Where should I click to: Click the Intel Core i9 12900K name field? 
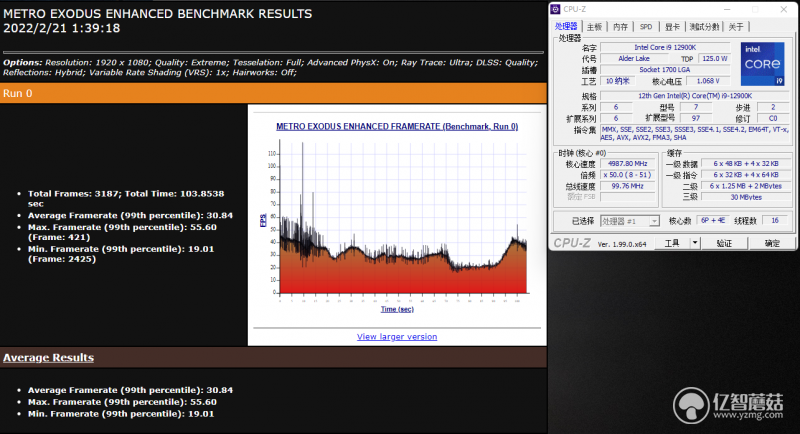tap(665, 47)
